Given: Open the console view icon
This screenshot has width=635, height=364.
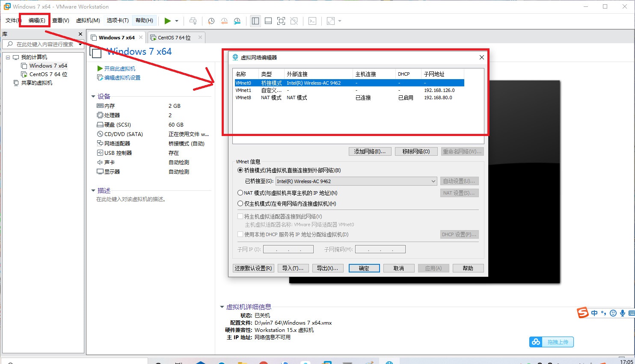Looking at the screenshot, I should (312, 21).
